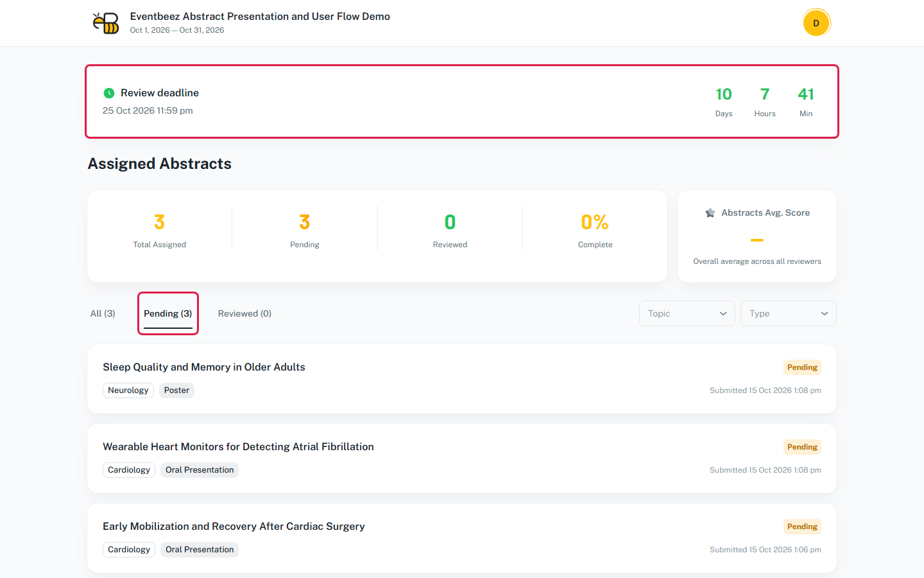Click the 'Eventbeez Abstract Presentation and User Flow Demo' title
Screen dimensions: 924x578
click(260, 17)
